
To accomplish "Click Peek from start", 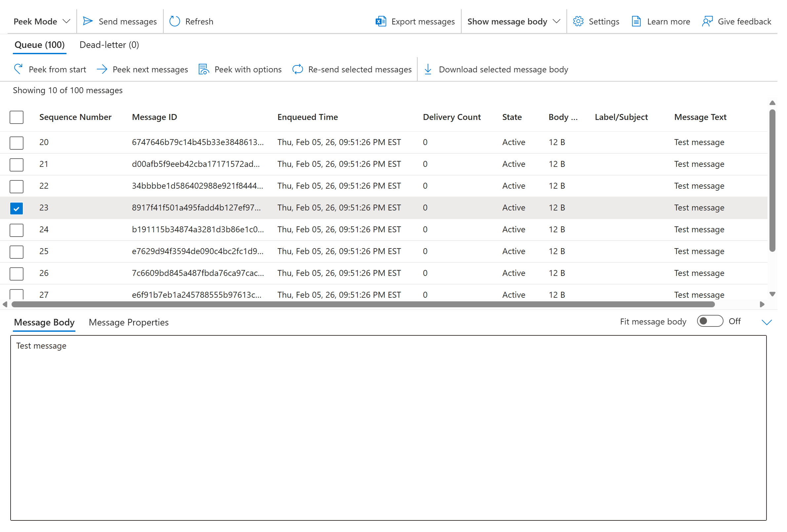I will point(50,69).
